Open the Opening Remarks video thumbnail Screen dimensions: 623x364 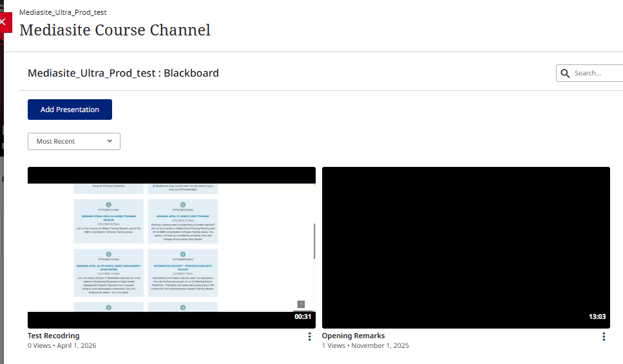pos(466,247)
